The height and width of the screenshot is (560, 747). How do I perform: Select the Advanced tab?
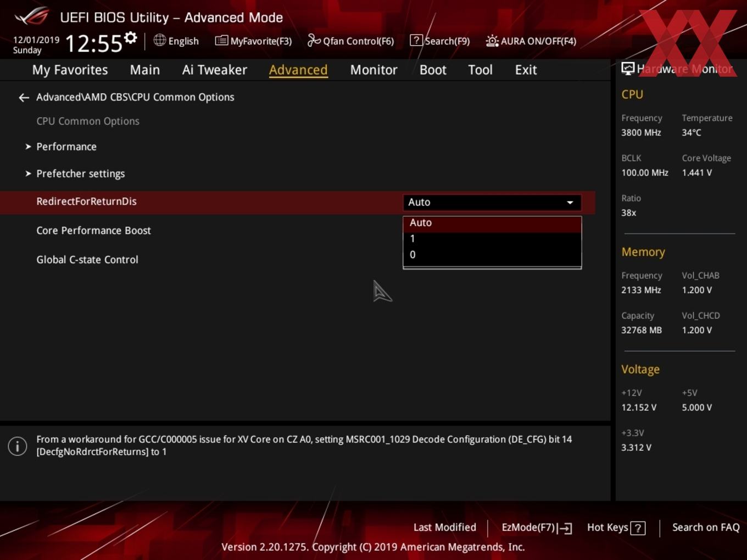[298, 70]
